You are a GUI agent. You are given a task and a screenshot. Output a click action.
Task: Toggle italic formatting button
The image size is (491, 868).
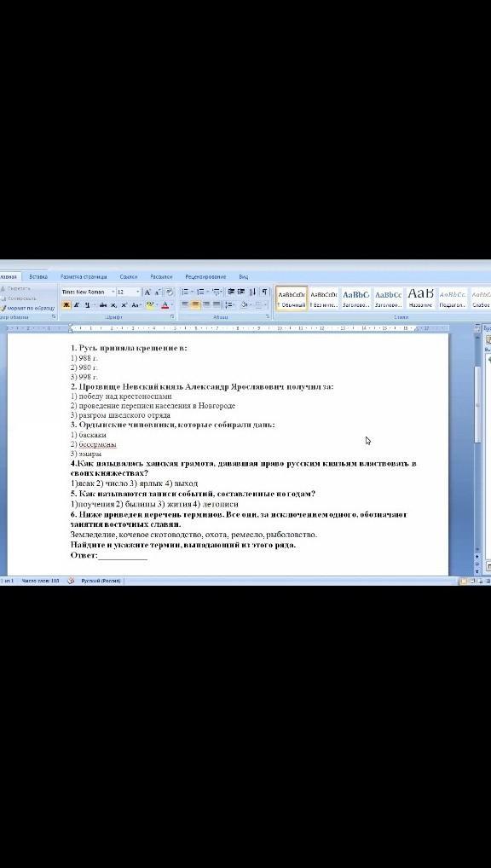coord(77,305)
